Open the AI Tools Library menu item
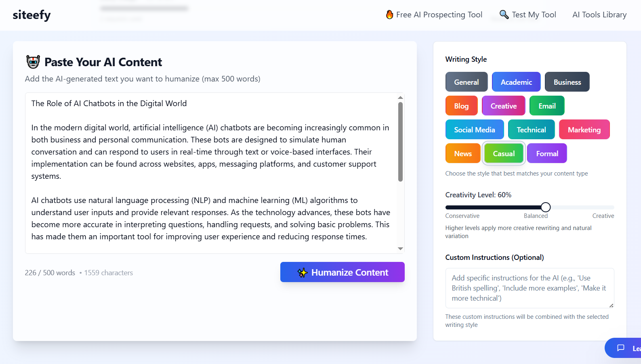The width and height of the screenshot is (641, 364). [599, 15]
